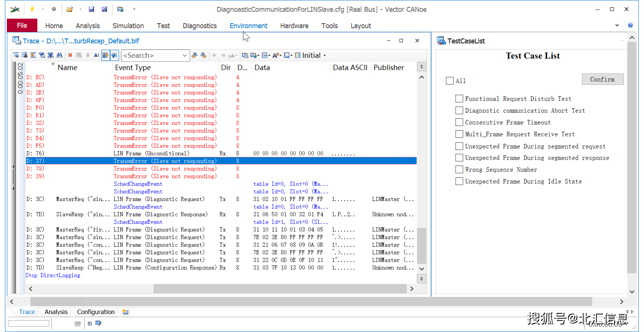This screenshot has width=644, height=332.
Task: Click the first floppy disk save icon
Action: (91, 9)
